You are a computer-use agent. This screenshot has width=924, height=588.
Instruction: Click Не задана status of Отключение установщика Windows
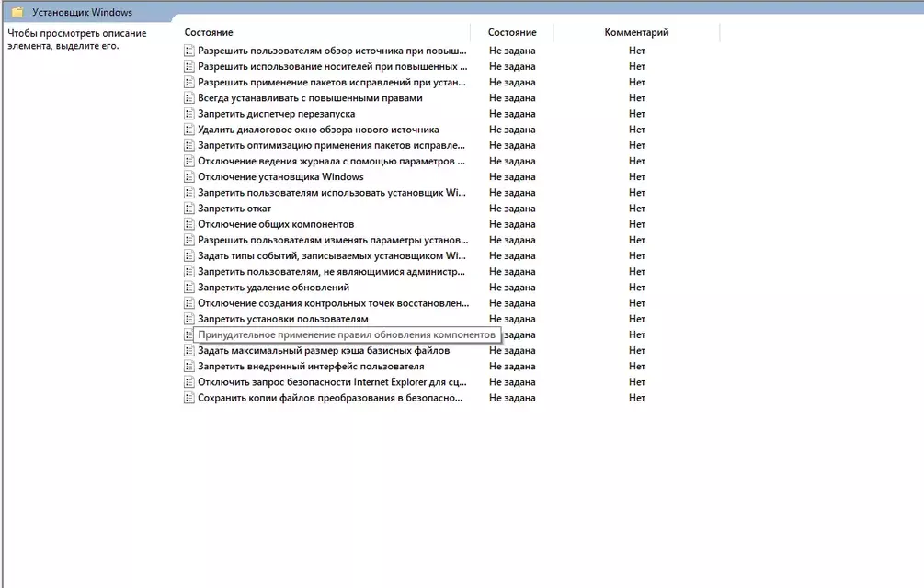click(512, 177)
